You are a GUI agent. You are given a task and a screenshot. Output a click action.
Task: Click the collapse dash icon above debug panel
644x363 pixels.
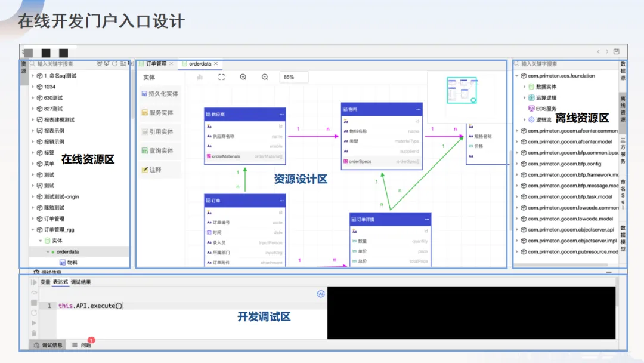click(x=609, y=272)
